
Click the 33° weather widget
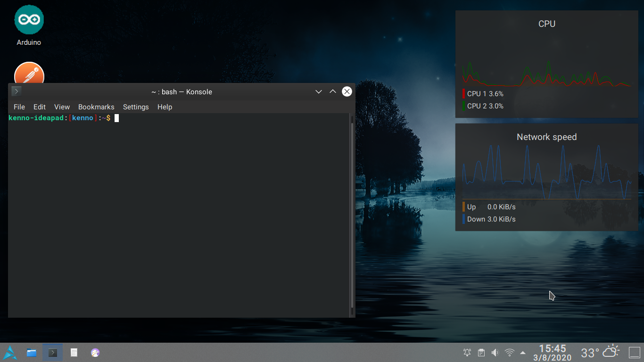tap(599, 352)
